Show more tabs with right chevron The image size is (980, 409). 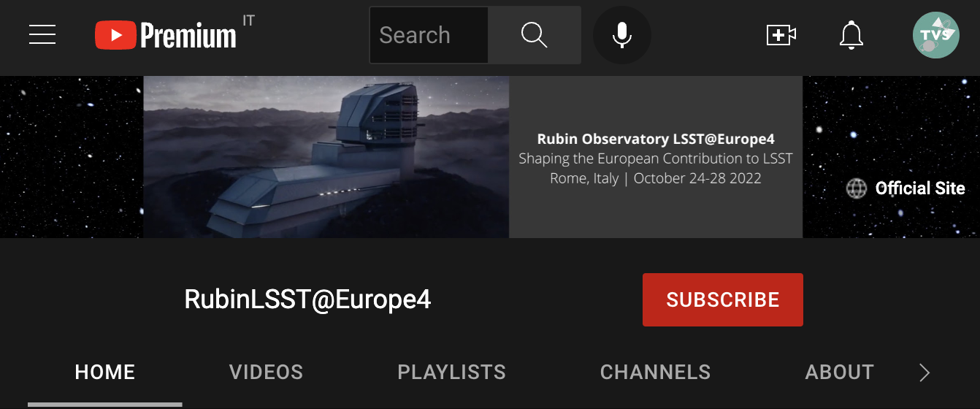[x=925, y=372]
